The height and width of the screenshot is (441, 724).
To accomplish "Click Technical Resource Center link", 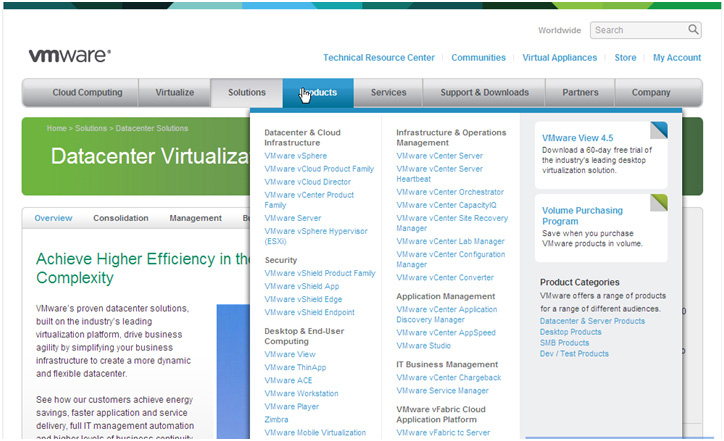I will point(378,58).
